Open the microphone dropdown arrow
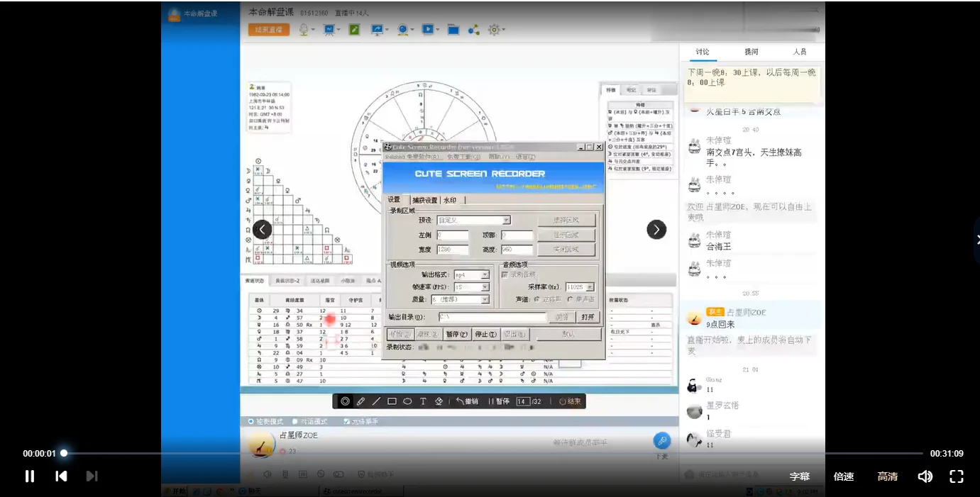The image size is (980, 497). pos(314,30)
